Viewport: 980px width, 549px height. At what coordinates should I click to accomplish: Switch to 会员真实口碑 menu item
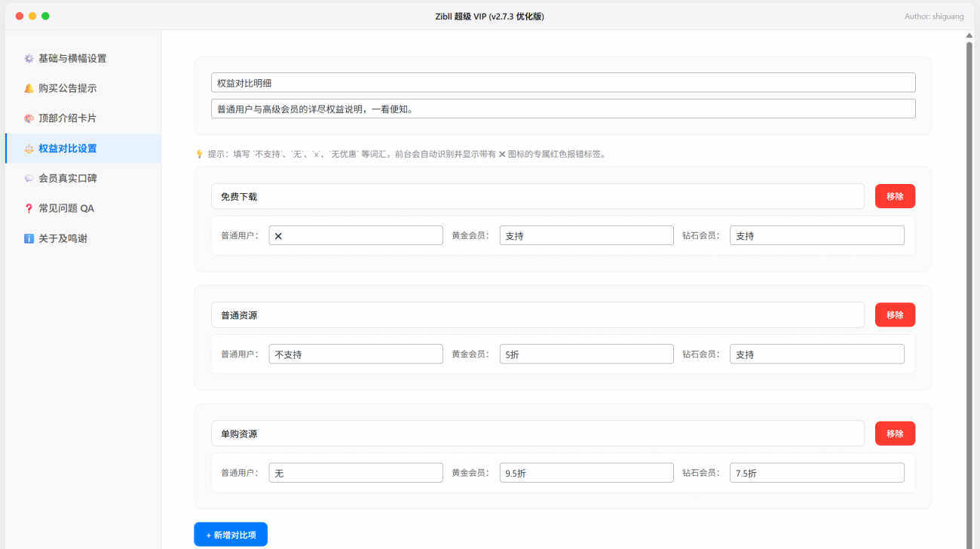tap(68, 179)
